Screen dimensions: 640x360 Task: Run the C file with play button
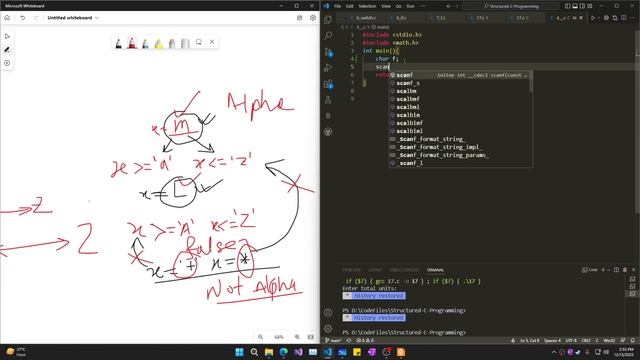pyautogui.click(x=593, y=18)
